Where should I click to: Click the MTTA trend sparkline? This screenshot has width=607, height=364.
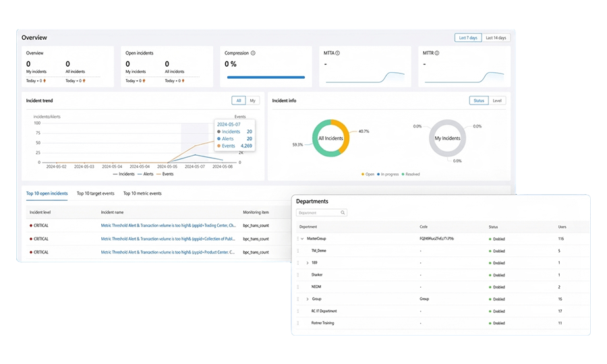365,78
